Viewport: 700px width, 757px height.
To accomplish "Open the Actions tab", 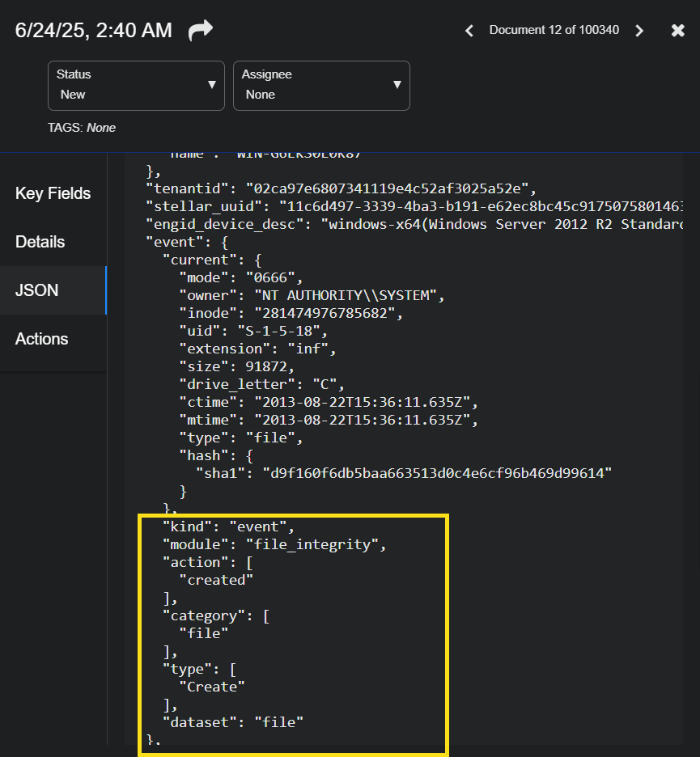I will coord(41,339).
